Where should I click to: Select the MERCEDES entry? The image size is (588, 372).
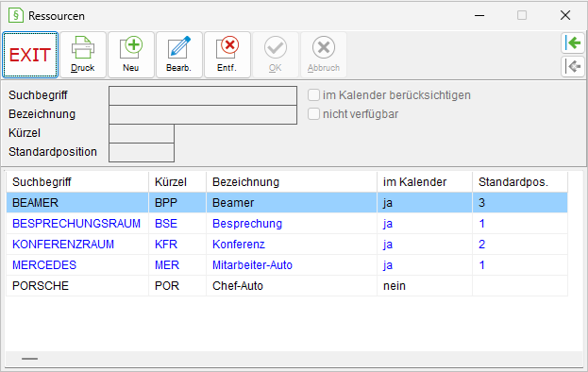[x=287, y=265]
